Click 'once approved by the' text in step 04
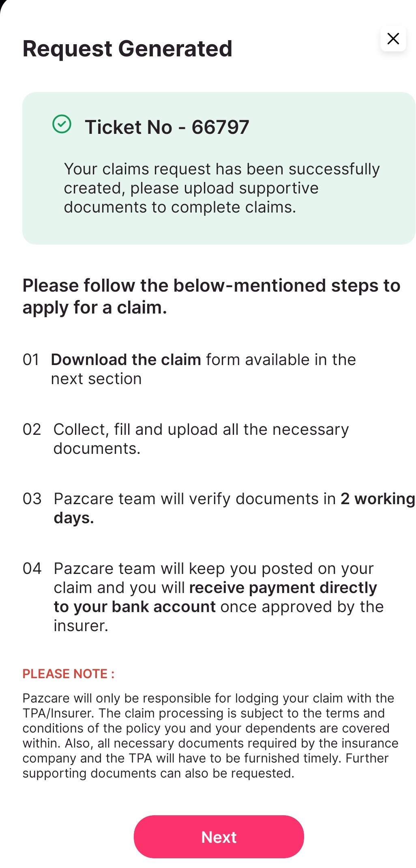The image size is (416, 868). 302,607
